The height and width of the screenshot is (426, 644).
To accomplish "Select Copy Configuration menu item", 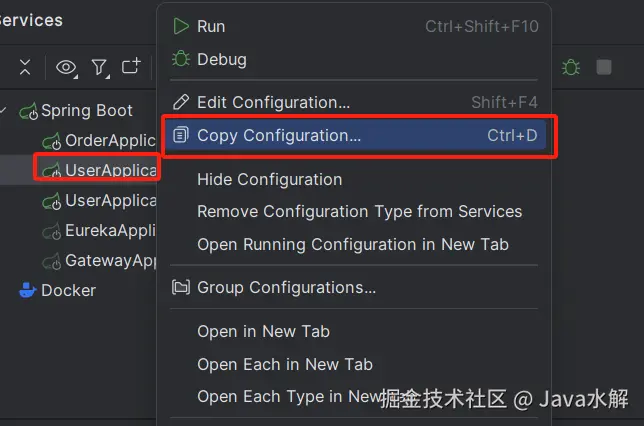I will click(x=279, y=135).
